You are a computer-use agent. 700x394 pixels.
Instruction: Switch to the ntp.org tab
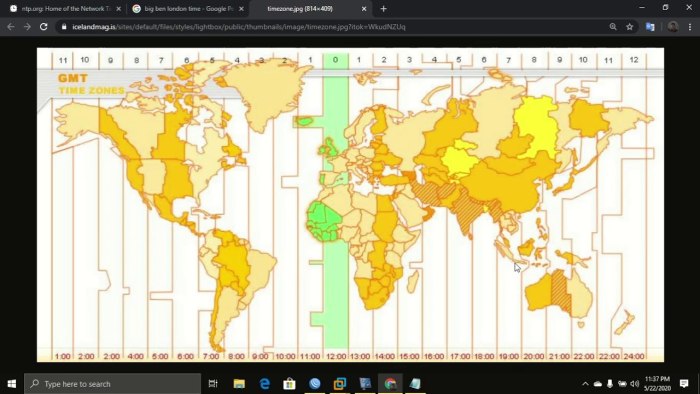pyautogui.click(x=66, y=8)
